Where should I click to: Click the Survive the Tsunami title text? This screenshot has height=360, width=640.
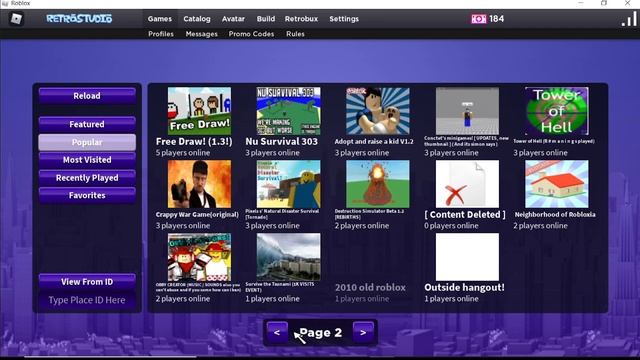(280, 287)
